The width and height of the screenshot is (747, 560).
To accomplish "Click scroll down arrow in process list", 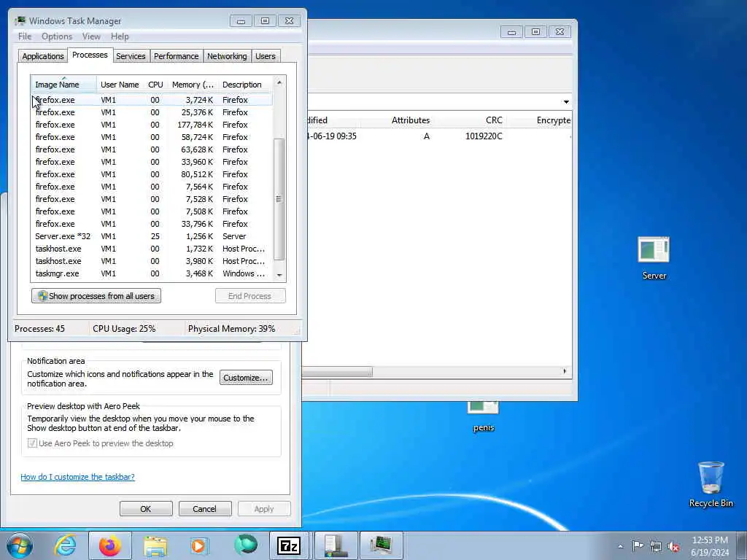I will [x=279, y=275].
